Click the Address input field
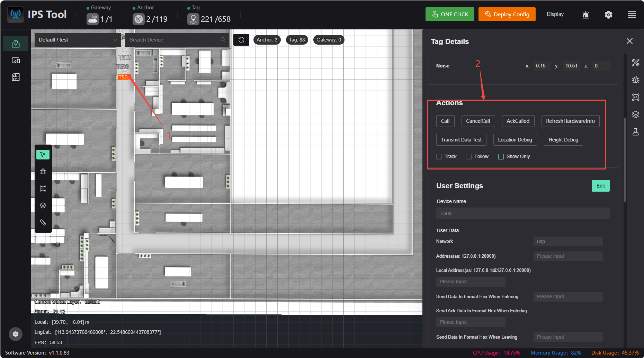 [x=568, y=256]
